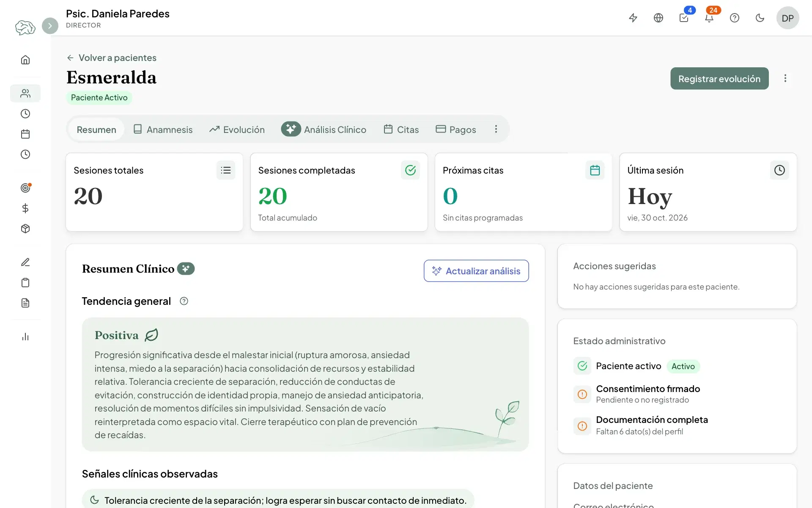Image resolution: width=812 pixels, height=508 pixels.
Task: Open the globe language icon
Action: (658, 18)
